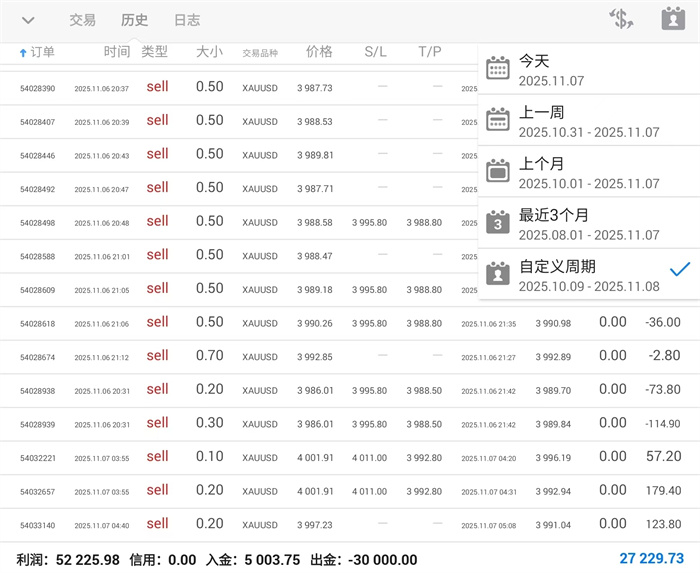This screenshot has width=700, height=573.
Task: Click the custom calendar icon beside 自定义周期
Action: pyautogui.click(x=498, y=274)
